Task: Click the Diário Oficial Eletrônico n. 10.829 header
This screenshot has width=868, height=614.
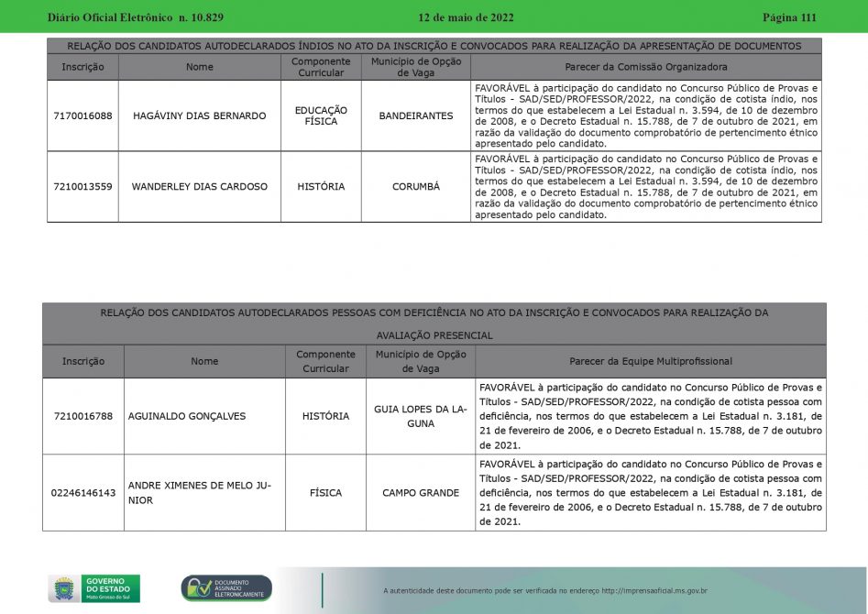Action: (x=136, y=17)
